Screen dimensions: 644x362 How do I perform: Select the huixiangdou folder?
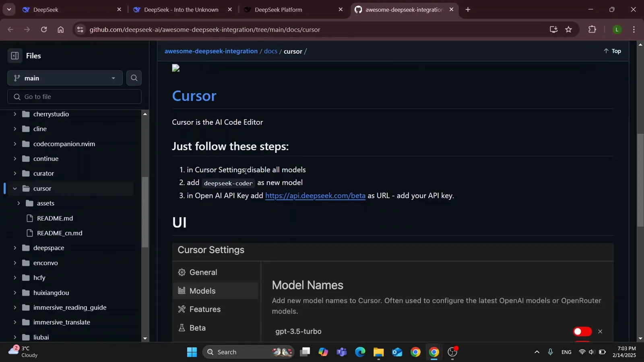[51, 293]
